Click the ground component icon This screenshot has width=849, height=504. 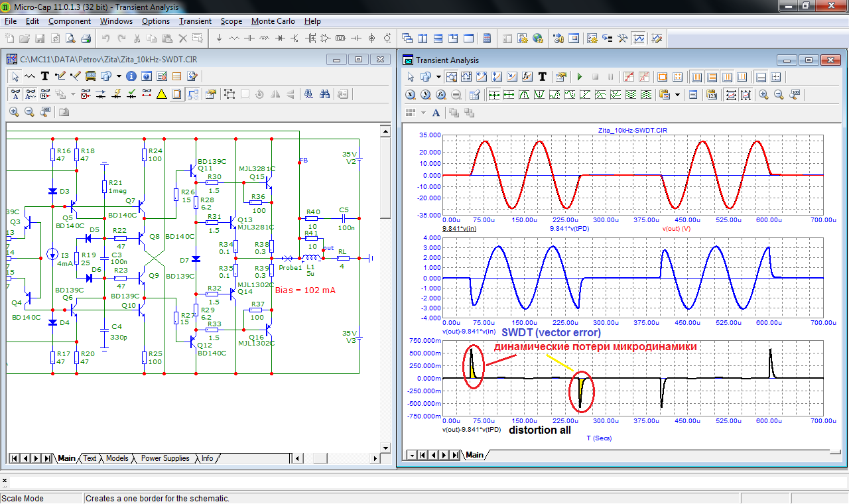220,38
